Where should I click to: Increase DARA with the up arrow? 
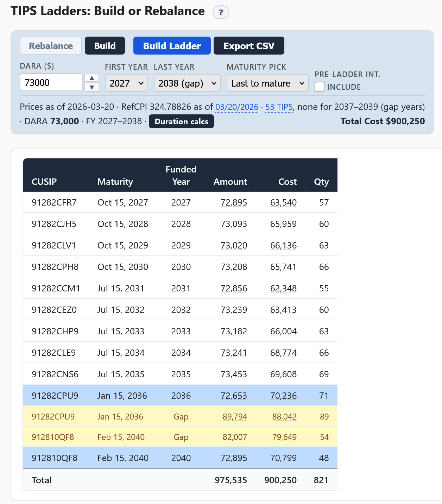click(92, 78)
